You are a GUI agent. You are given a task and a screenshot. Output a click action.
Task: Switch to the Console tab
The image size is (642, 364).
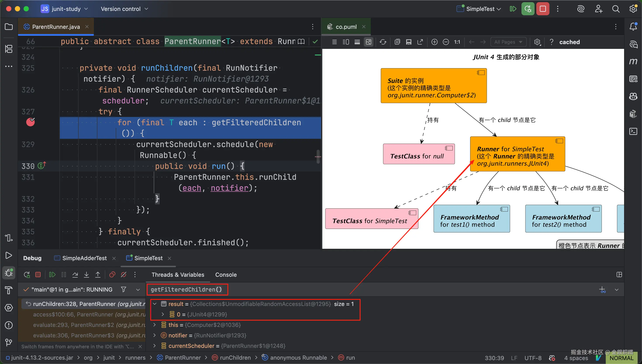(x=226, y=275)
